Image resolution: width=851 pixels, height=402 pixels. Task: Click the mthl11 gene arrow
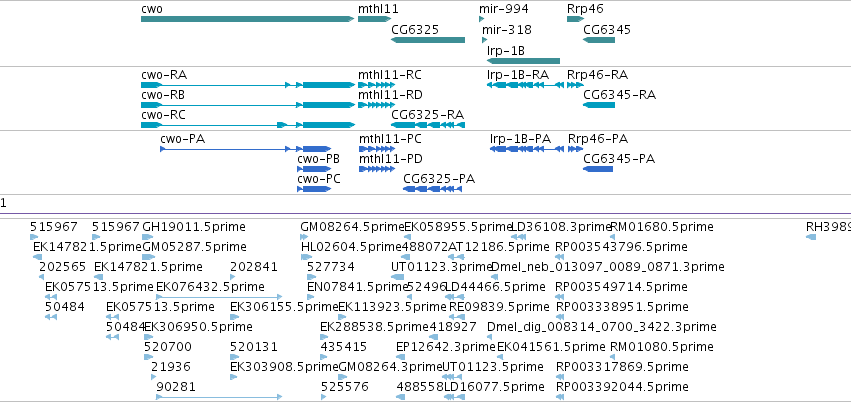click(372, 19)
